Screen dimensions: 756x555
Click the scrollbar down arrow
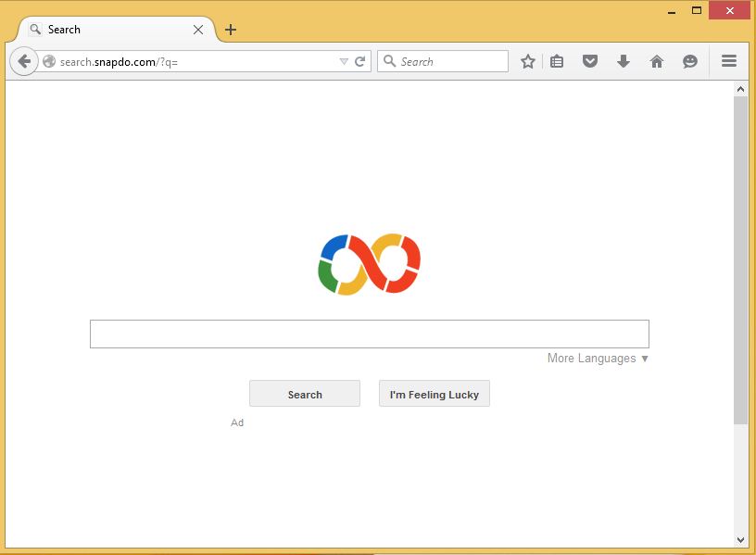740,540
